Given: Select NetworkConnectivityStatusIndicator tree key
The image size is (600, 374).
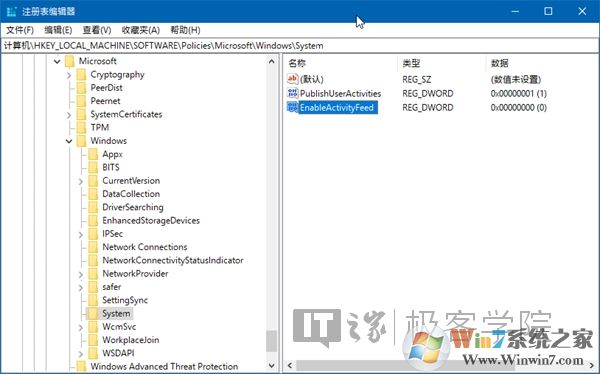Looking at the screenshot, I should (x=173, y=260).
